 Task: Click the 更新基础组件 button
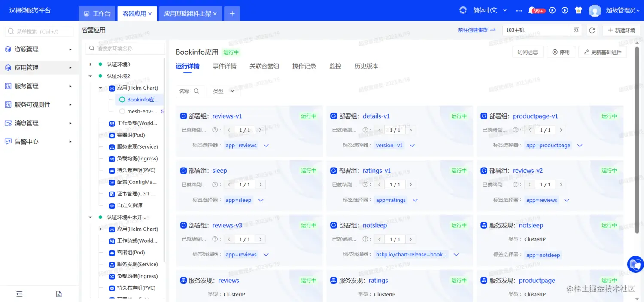pos(603,52)
